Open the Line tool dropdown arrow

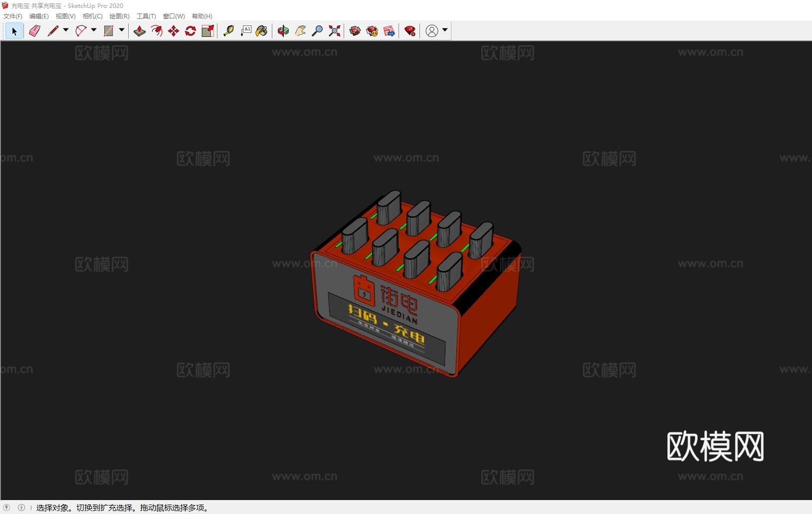tap(66, 30)
